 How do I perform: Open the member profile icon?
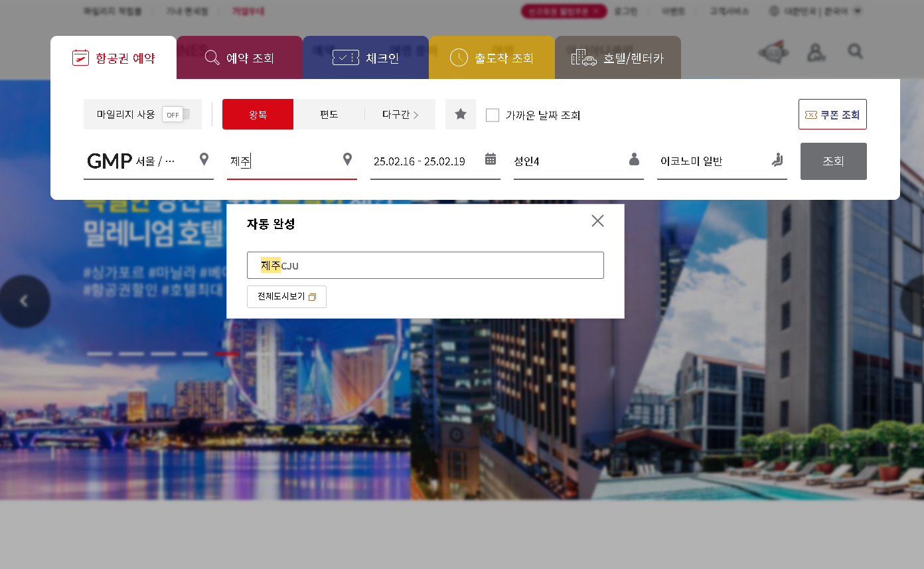[816, 52]
